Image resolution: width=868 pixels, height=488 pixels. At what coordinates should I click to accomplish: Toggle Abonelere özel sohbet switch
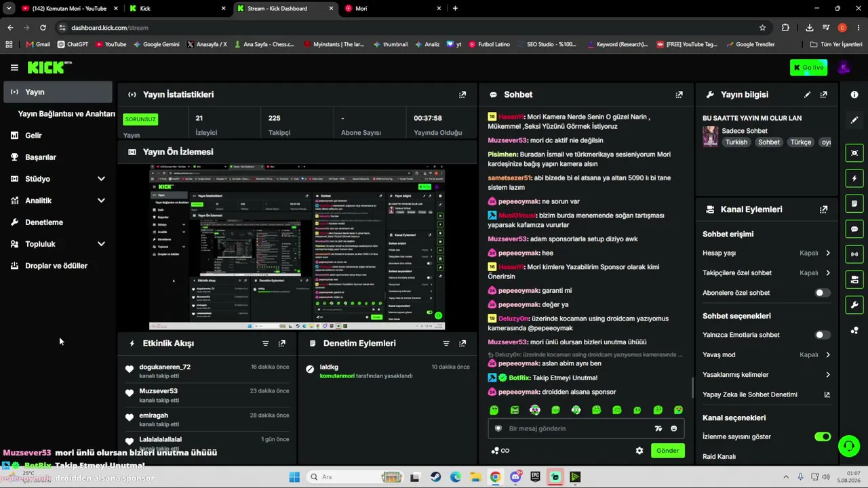click(822, 293)
